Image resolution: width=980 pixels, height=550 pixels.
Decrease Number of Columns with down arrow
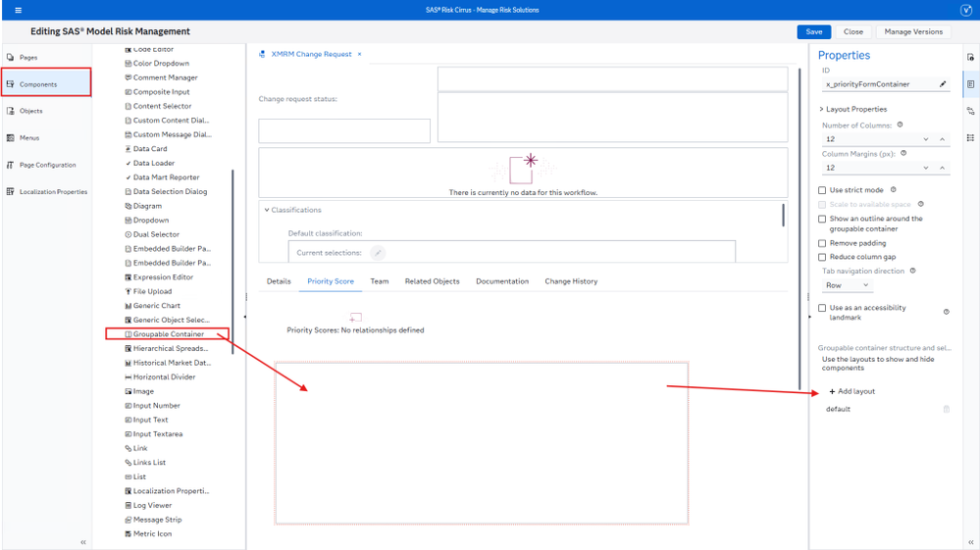(x=926, y=139)
